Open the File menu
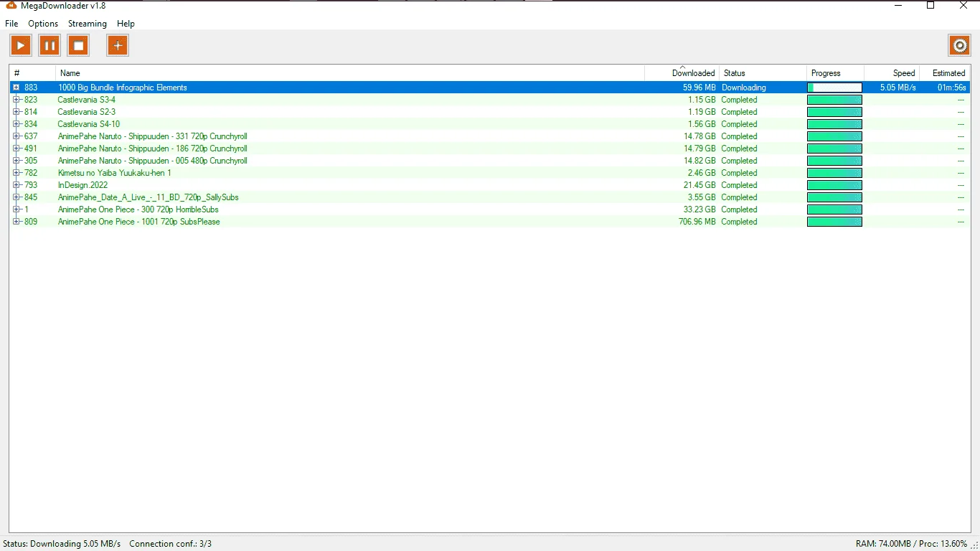Image resolution: width=980 pixels, height=551 pixels. [x=11, y=24]
